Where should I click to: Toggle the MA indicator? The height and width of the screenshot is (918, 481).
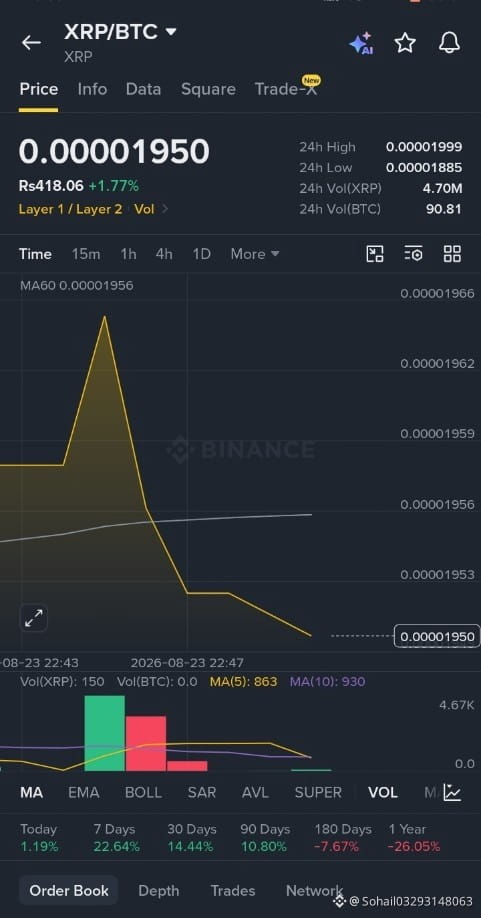click(32, 793)
